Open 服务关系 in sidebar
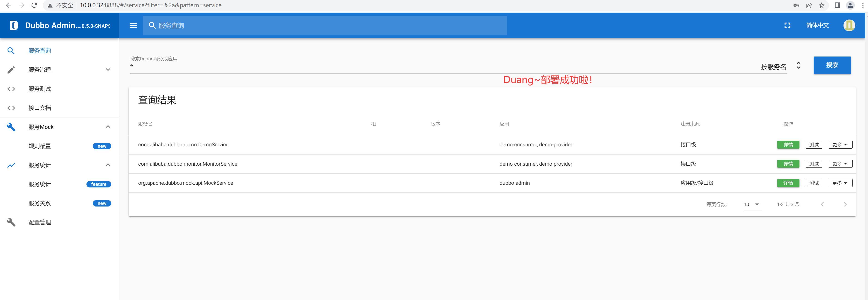The image size is (868, 300). pyautogui.click(x=39, y=203)
